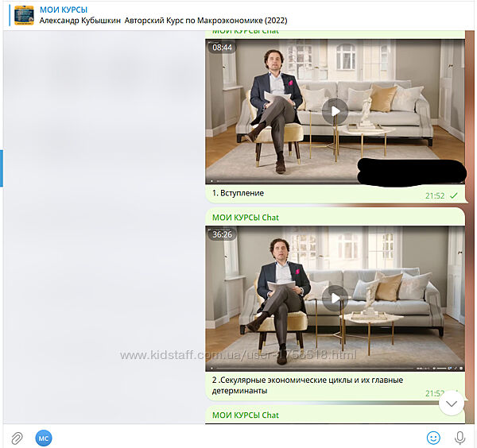Click the 21:52 read checkmark on first message
The height and width of the screenshot is (448, 477).
[454, 195]
